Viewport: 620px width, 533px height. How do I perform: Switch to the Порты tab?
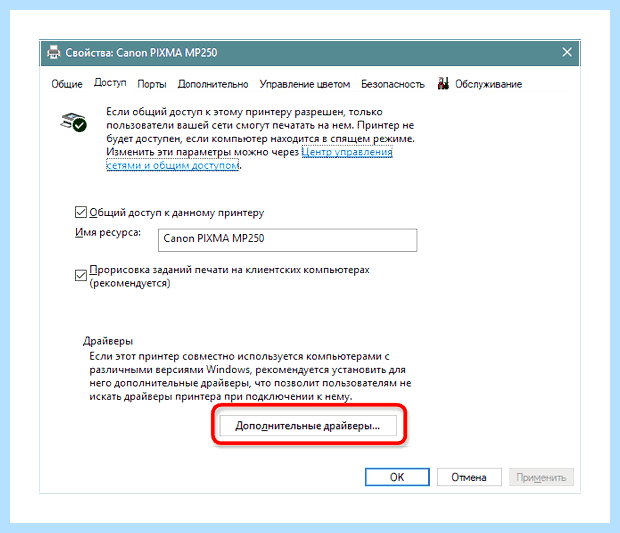point(152,84)
